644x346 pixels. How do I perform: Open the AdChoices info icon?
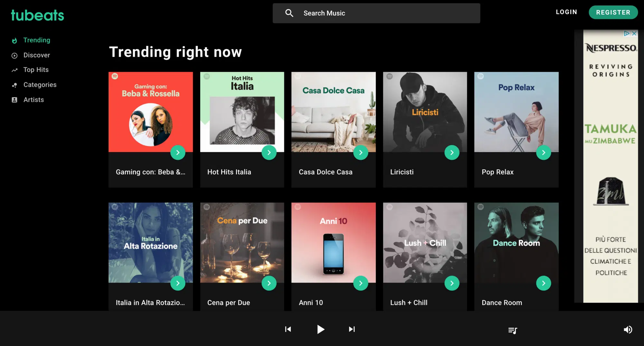coord(626,33)
